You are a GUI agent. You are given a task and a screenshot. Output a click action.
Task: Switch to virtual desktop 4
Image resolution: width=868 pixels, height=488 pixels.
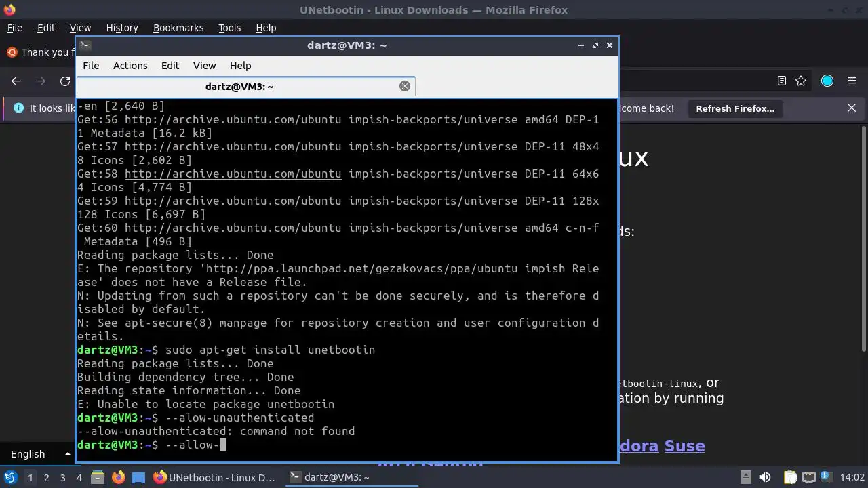(x=79, y=478)
